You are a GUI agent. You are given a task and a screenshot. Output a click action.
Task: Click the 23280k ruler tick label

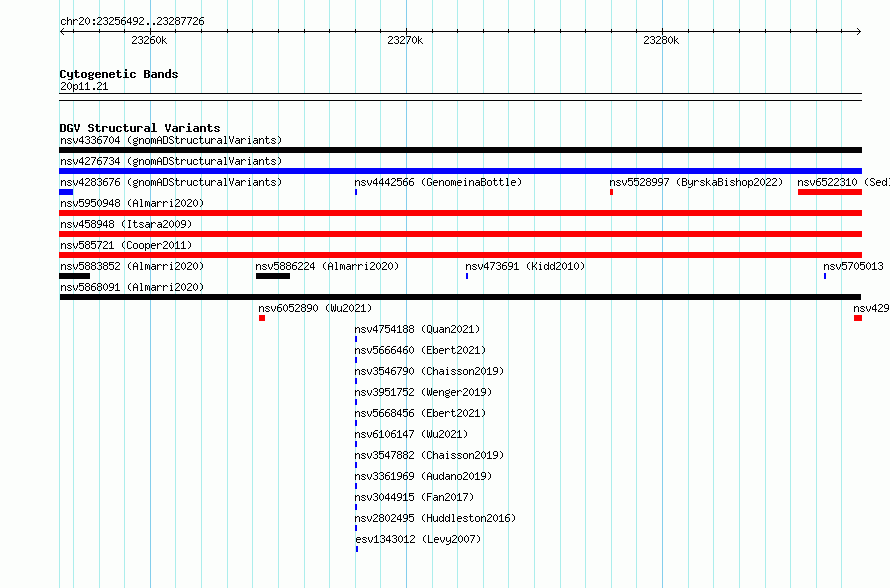click(x=661, y=40)
